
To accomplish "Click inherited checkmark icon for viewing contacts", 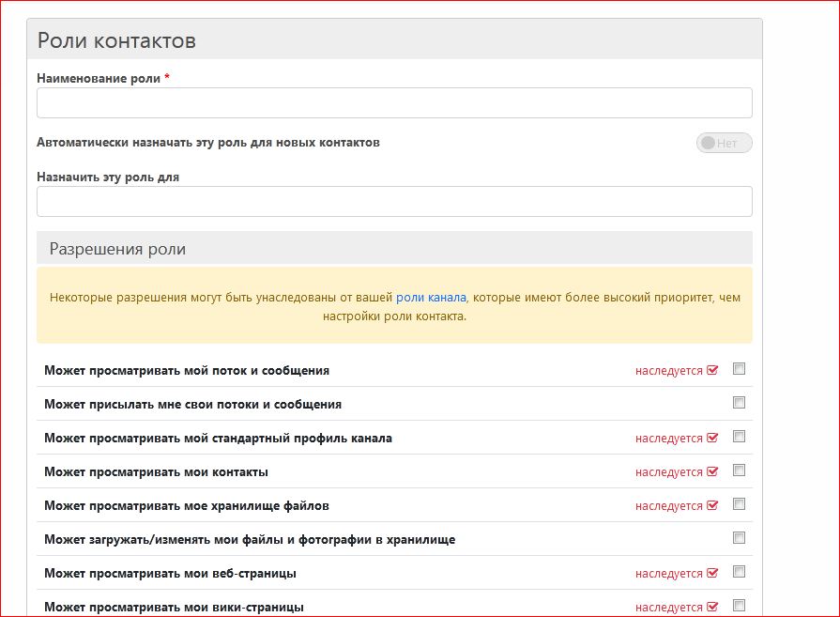I will pyautogui.click(x=712, y=471).
